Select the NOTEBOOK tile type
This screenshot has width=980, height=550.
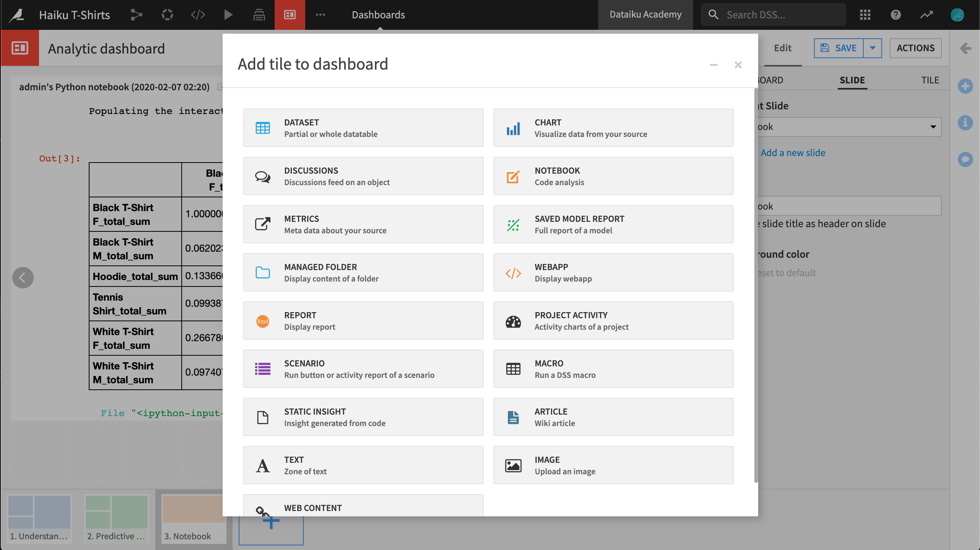pyautogui.click(x=613, y=176)
